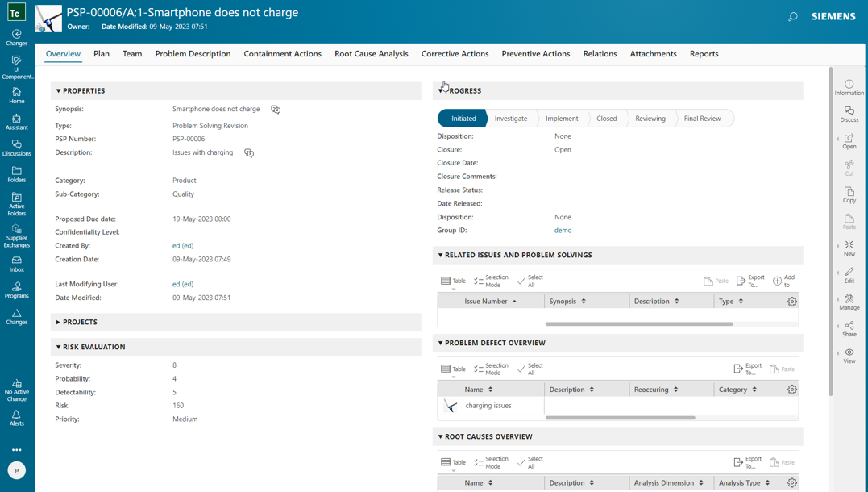This screenshot has height=492, width=868.
Task: Switch to the Root Cause Analysis tab
Action: 371,53
